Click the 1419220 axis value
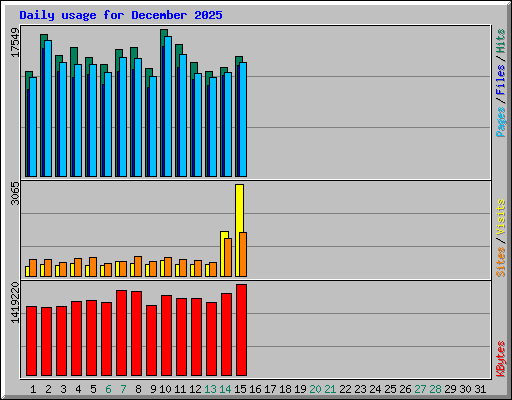The height and width of the screenshot is (400, 512). click(15, 302)
